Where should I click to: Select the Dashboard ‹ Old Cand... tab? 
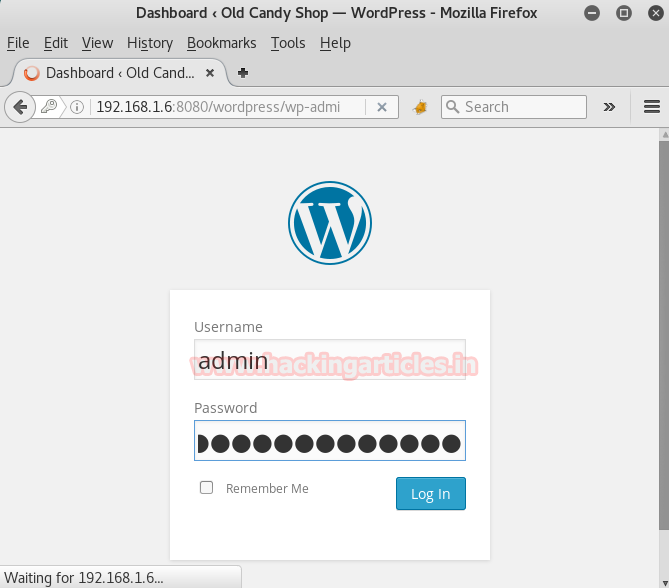119,73
